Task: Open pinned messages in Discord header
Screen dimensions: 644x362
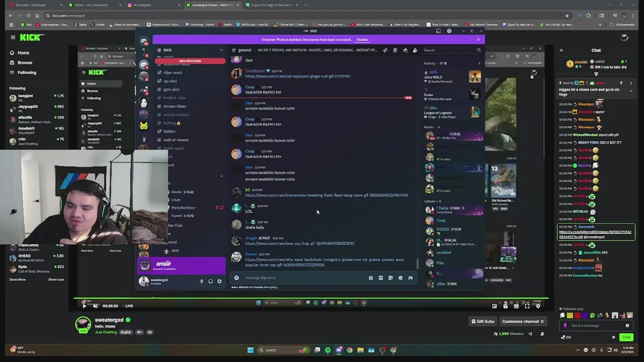Action: click(x=405, y=50)
